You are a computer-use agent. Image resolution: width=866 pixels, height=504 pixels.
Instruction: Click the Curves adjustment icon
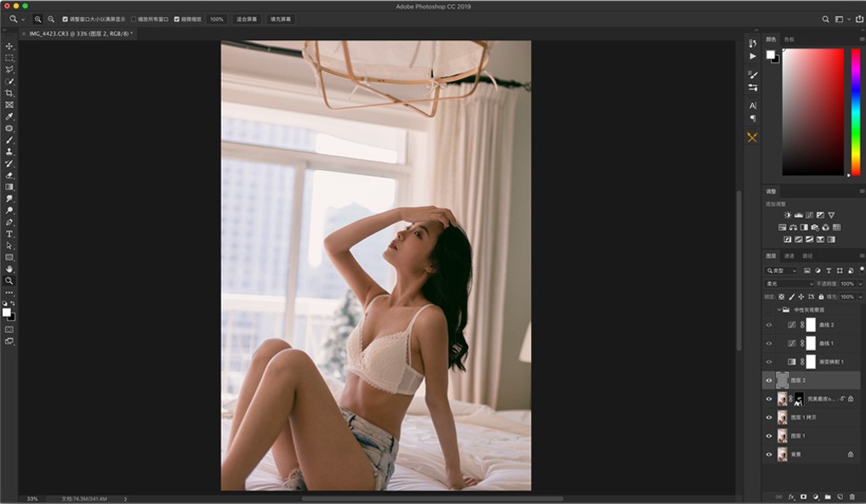(809, 215)
